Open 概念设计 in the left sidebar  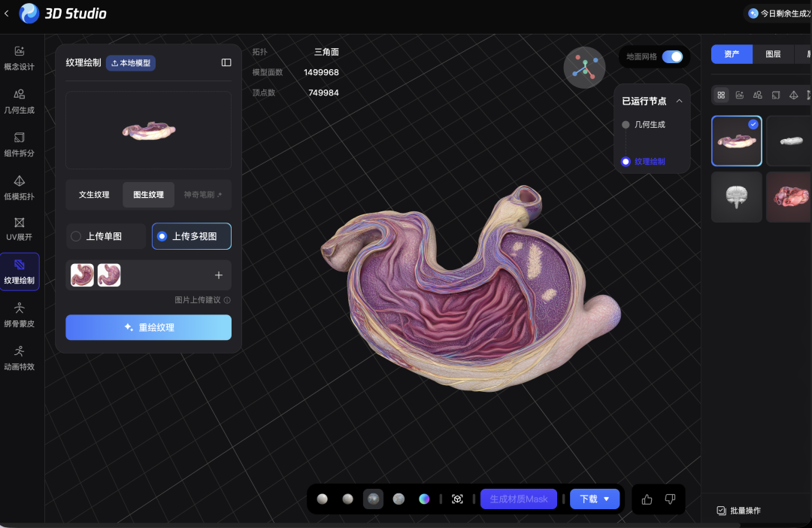[19, 58]
